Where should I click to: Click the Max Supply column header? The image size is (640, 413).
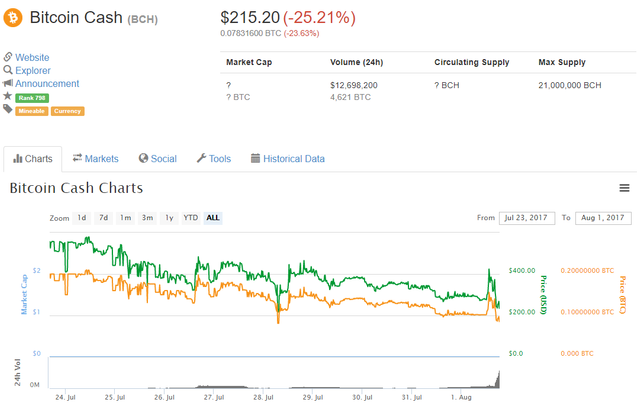point(562,62)
